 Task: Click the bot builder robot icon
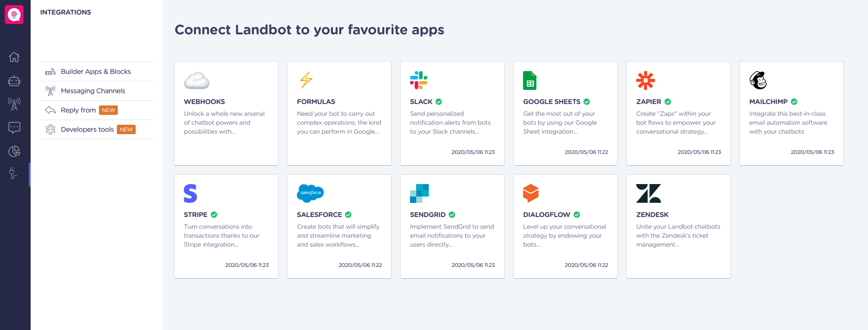coord(14,81)
